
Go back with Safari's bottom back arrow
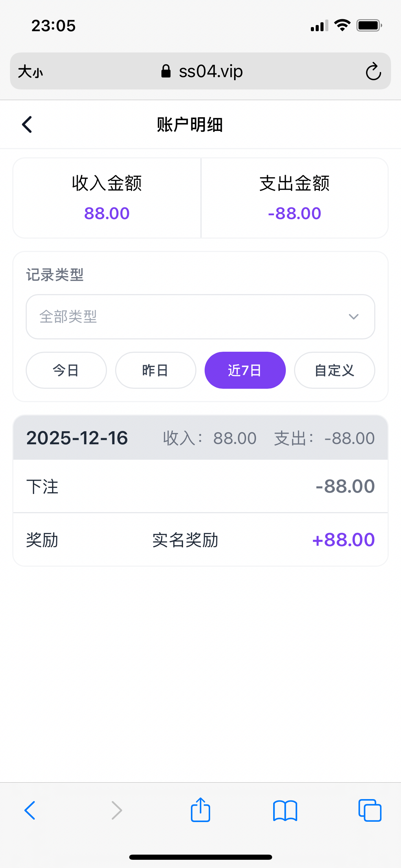coord(30,810)
